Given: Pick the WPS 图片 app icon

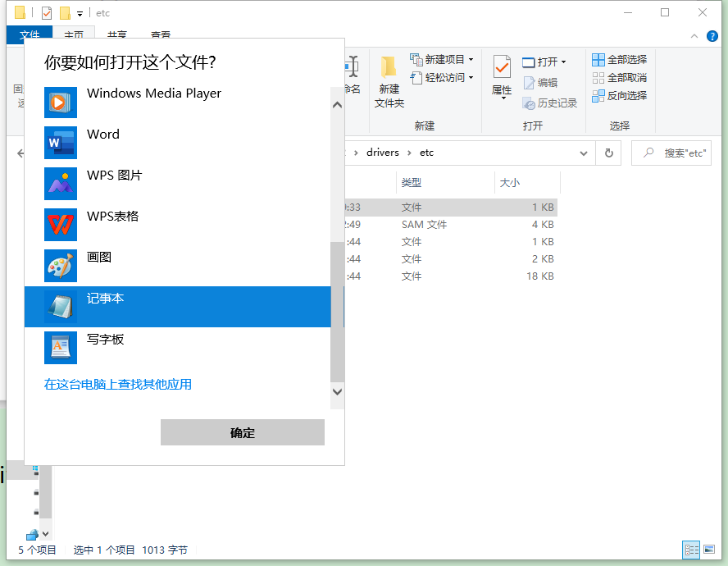Looking at the screenshot, I should 61,184.
